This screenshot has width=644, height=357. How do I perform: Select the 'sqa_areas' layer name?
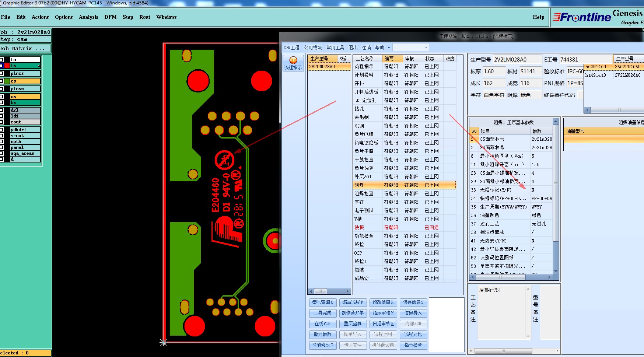point(25,153)
